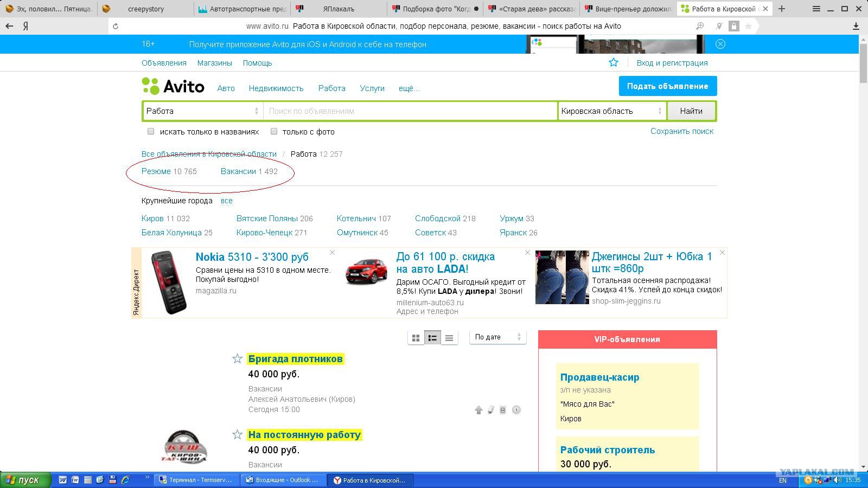Viewport: 868px width, 488px height.
Task: Open the 'Недвижимость' category menu item
Action: pyautogui.click(x=276, y=88)
